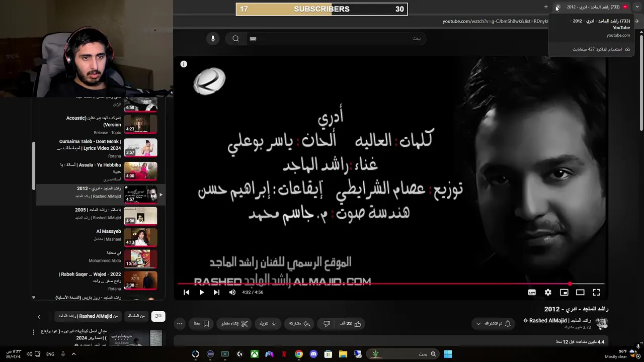Click the Create clip scissors button
644x362 pixels.
click(234, 324)
